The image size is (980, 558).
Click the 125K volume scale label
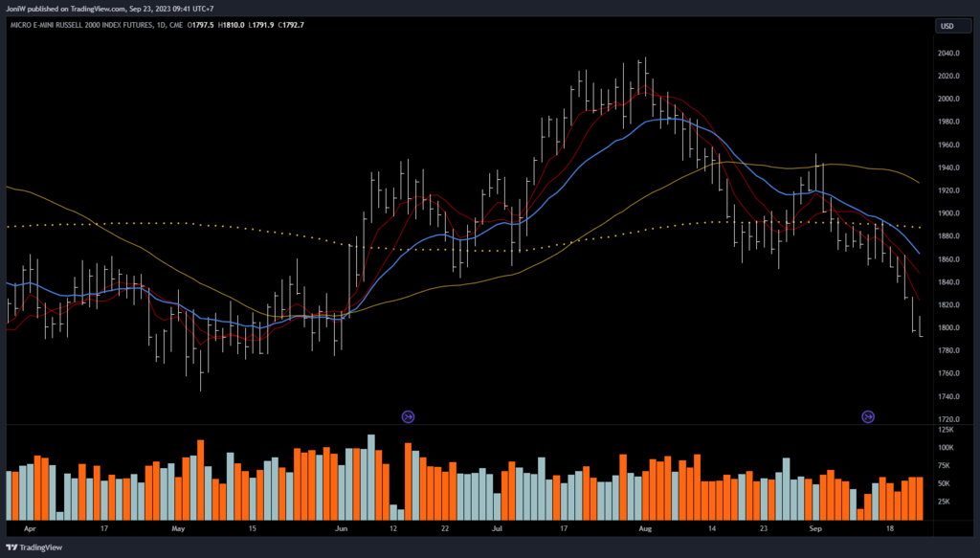tap(946, 431)
